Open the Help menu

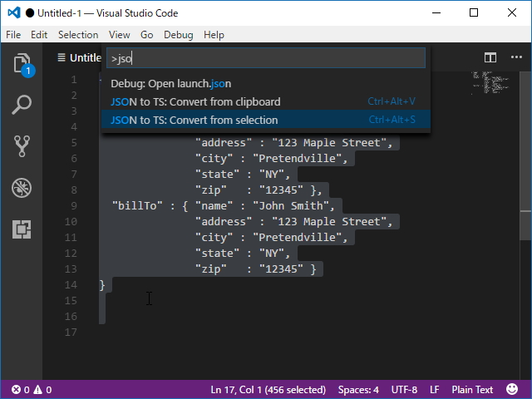pyautogui.click(x=214, y=35)
